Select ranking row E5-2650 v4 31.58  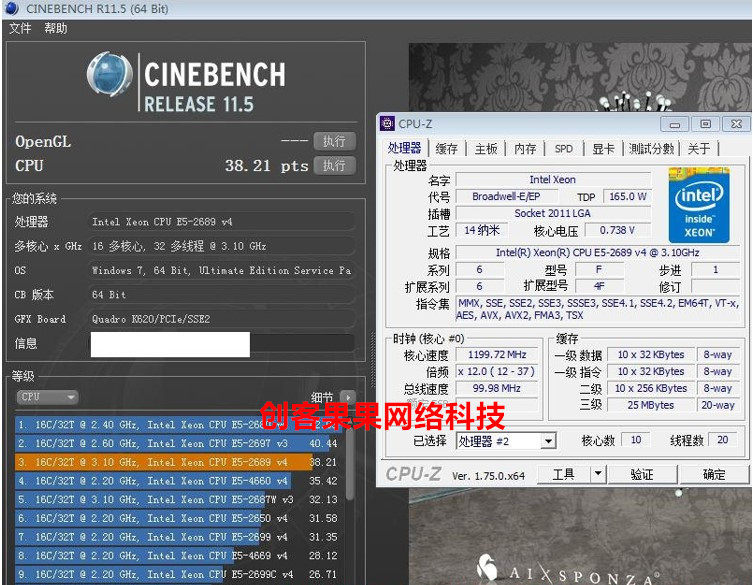pyautogui.click(x=178, y=518)
